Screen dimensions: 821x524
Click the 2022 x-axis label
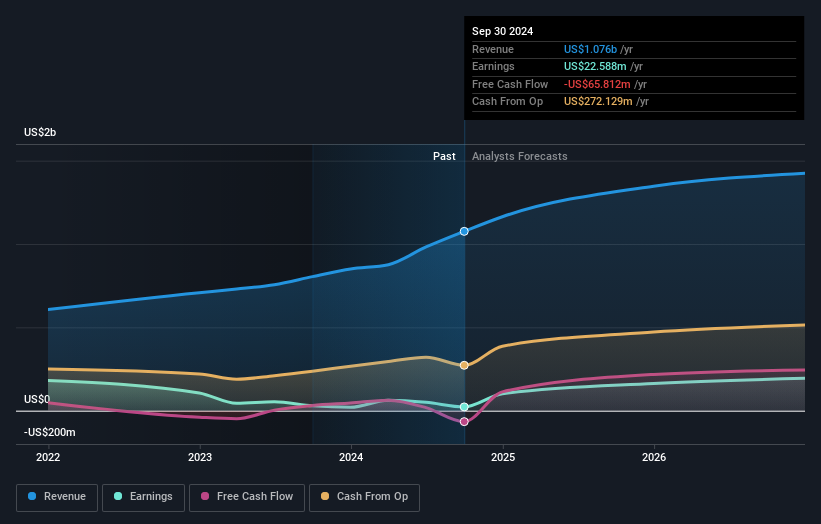[48, 458]
